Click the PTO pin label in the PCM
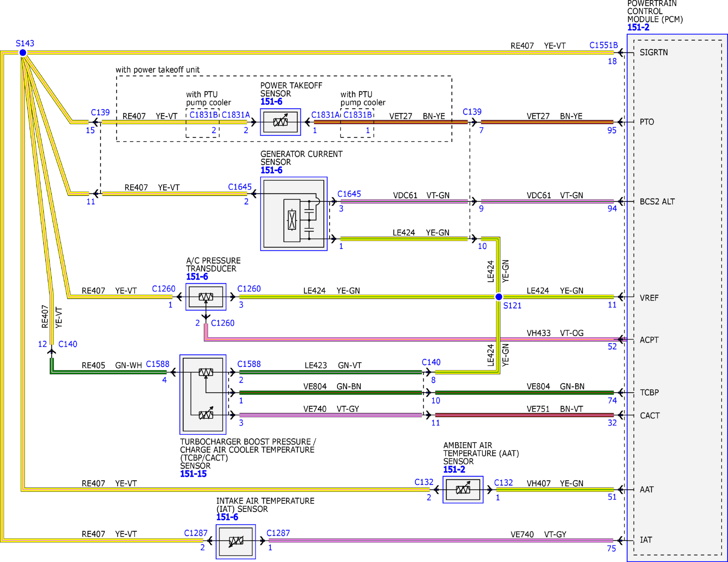The image size is (728, 562). [647, 122]
